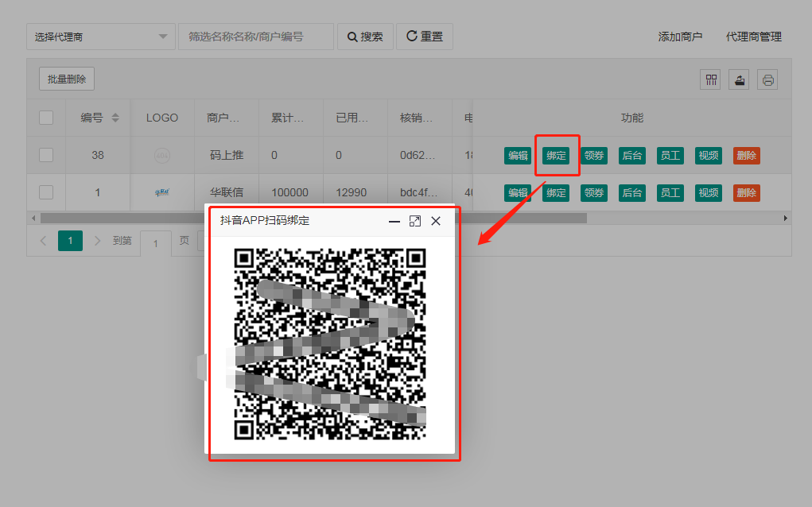Click the 华联信 logo thumbnail
Viewport: 812px width, 507px height.
pos(162,192)
